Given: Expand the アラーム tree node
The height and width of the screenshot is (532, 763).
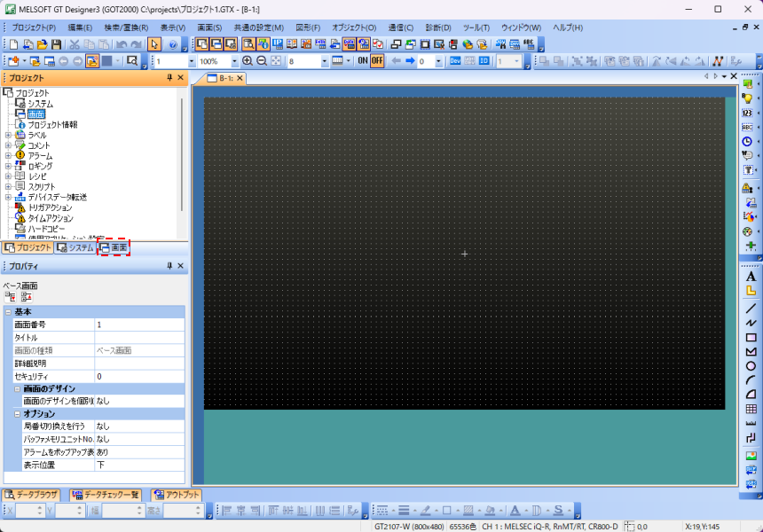Looking at the screenshot, I should (8, 155).
